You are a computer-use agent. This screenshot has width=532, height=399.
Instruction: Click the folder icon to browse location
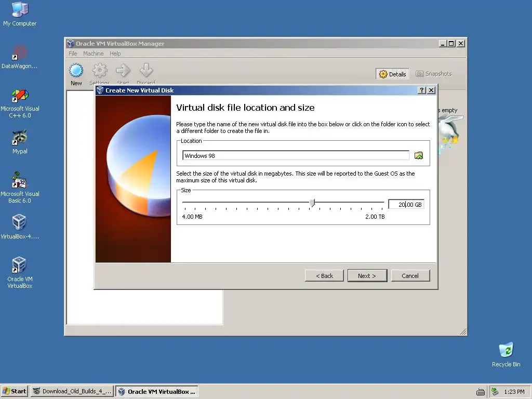[419, 155]
